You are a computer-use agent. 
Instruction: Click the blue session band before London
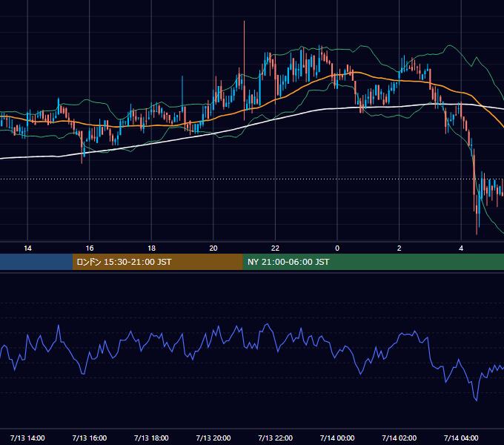pyautogui.click(x=36, y=262)
